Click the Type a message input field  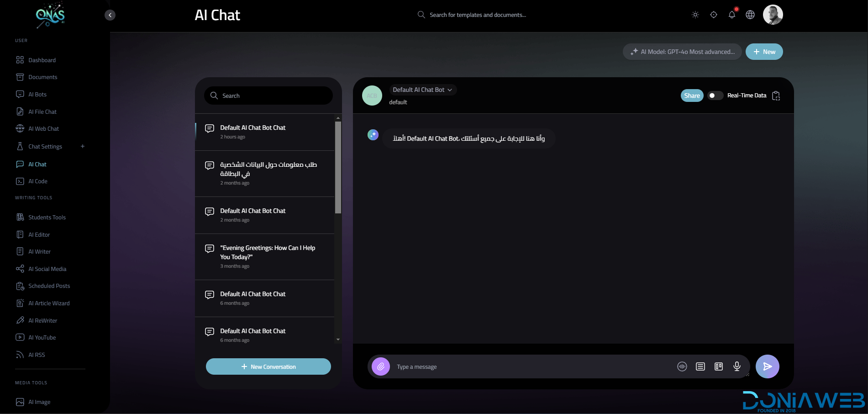coord(530,366)
